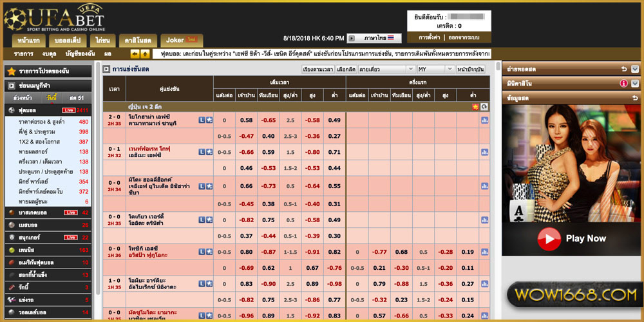This screenshot has width=644, height=322.
Task: Expand the live broadcast panel arrow
Action: click(x=635, y=69)
